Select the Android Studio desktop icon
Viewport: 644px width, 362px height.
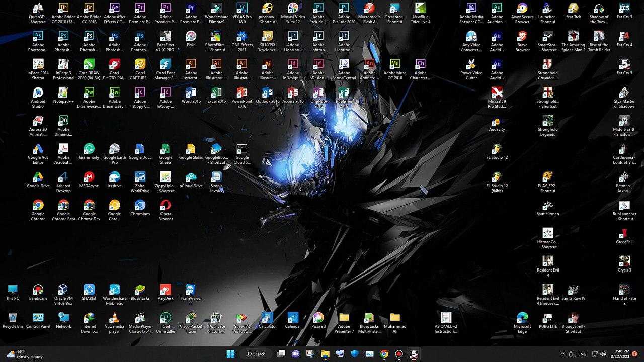(x=38, y=98)
